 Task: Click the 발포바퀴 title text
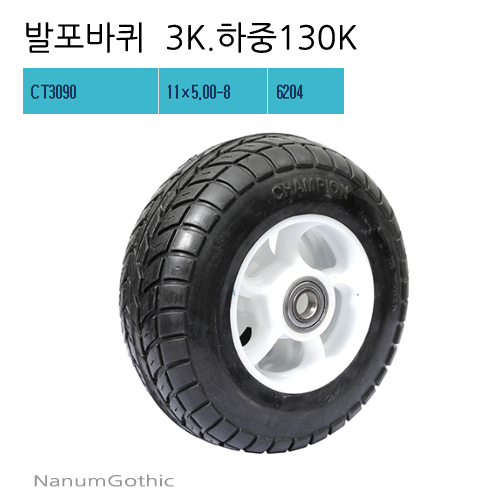(85, 38)
